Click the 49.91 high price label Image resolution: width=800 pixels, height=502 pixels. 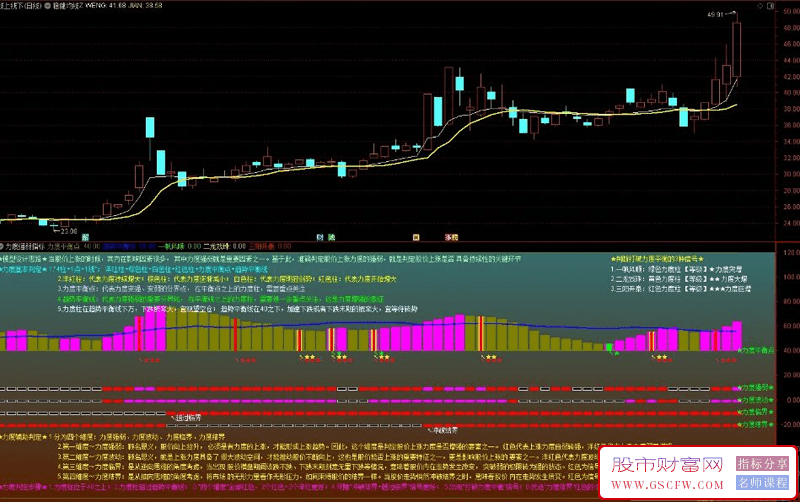(x=715, y=14)
